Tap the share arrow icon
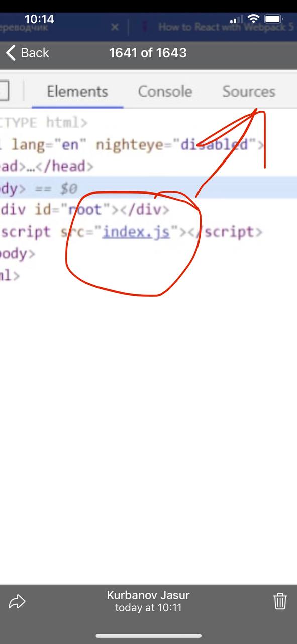 pyautogui.click(x=17, y=601)
